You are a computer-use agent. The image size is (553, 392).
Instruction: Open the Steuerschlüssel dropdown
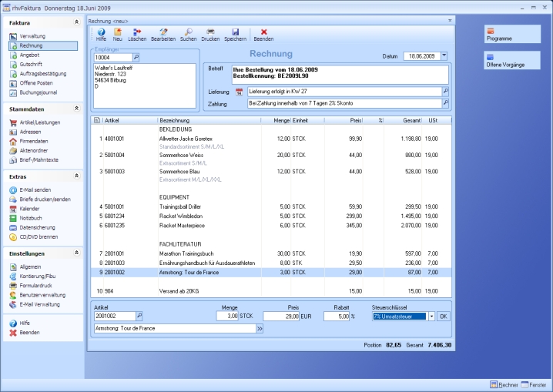coord(431,316)
